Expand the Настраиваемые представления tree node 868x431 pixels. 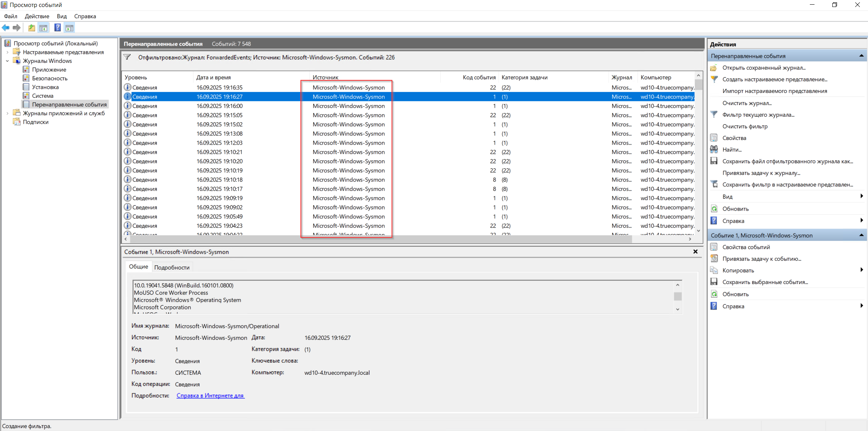(7, 52)
